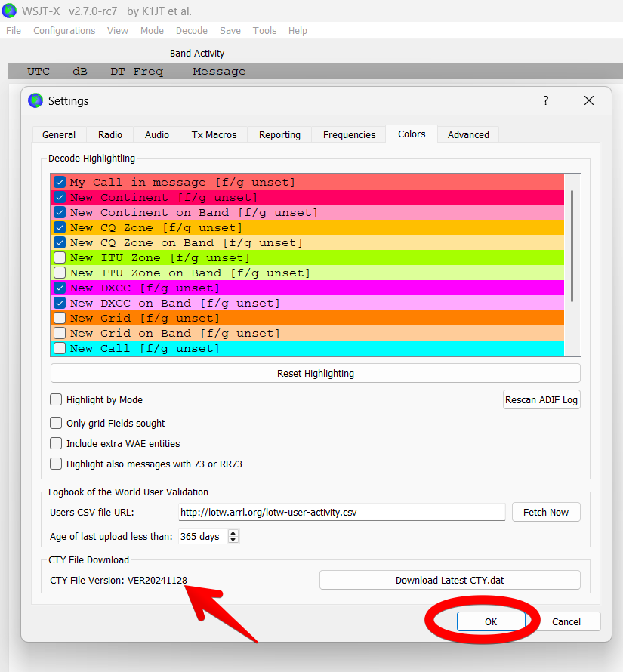Select the Colors tab
The width and height of the screenshot is (623, 672).
point(412,134)
